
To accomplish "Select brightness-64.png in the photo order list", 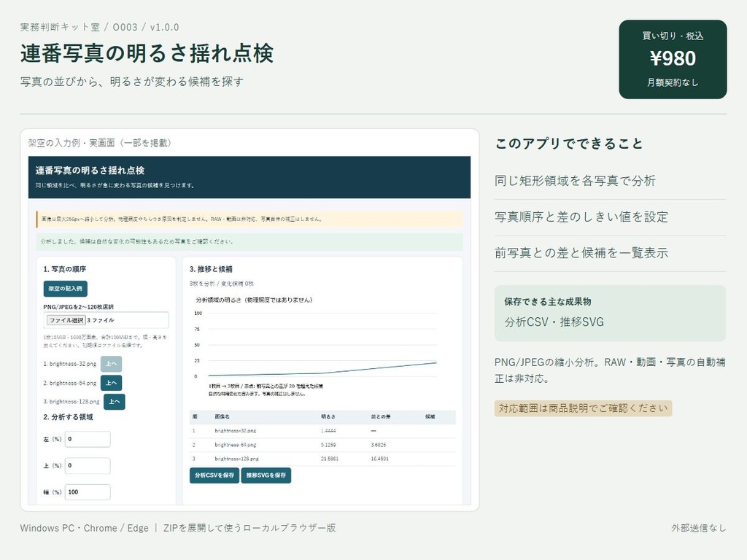I will pos(69,383).
